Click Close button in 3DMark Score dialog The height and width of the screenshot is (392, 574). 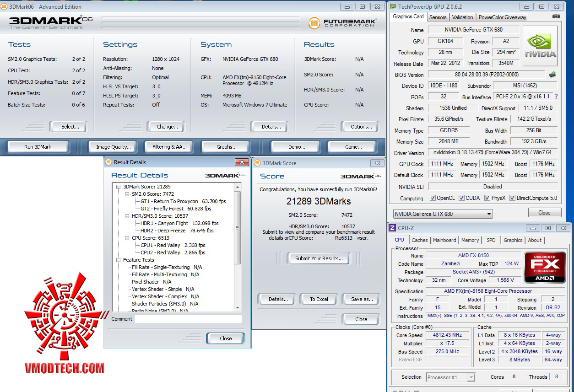[361, 319]
